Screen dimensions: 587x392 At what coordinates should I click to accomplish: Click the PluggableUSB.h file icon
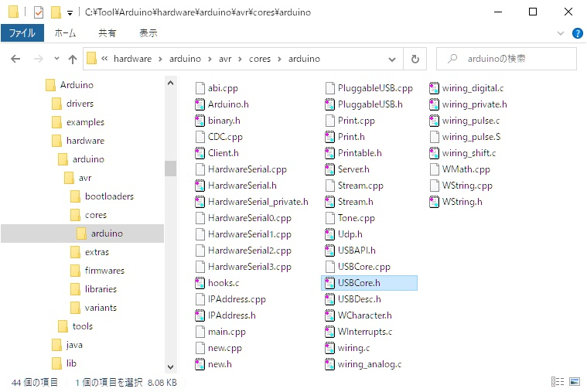tap(329, 104)
